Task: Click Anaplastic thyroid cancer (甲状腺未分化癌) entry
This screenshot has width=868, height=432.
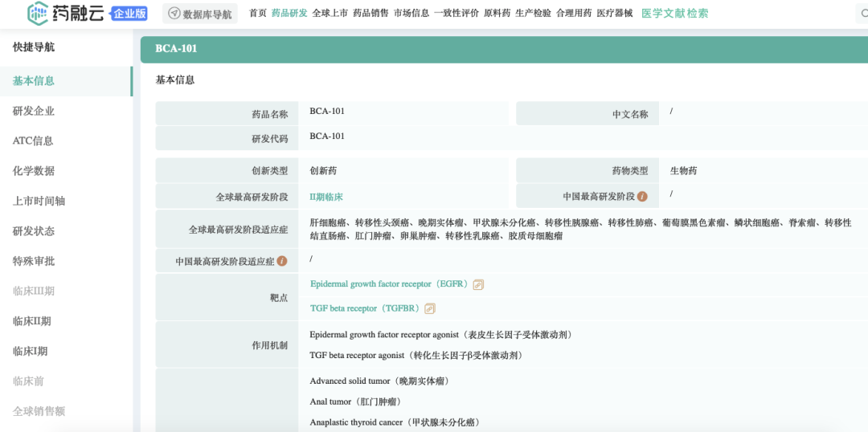Action: [x=394, y=422]
